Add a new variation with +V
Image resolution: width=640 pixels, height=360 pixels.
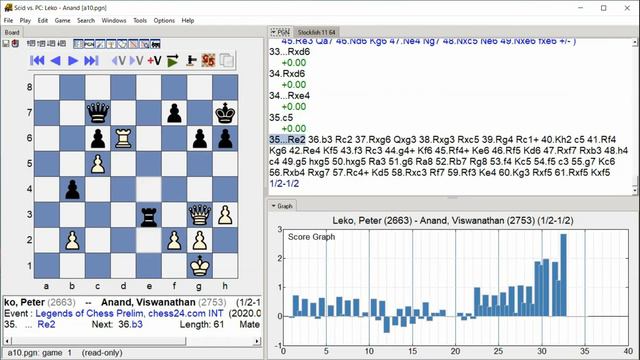[154, 61]
